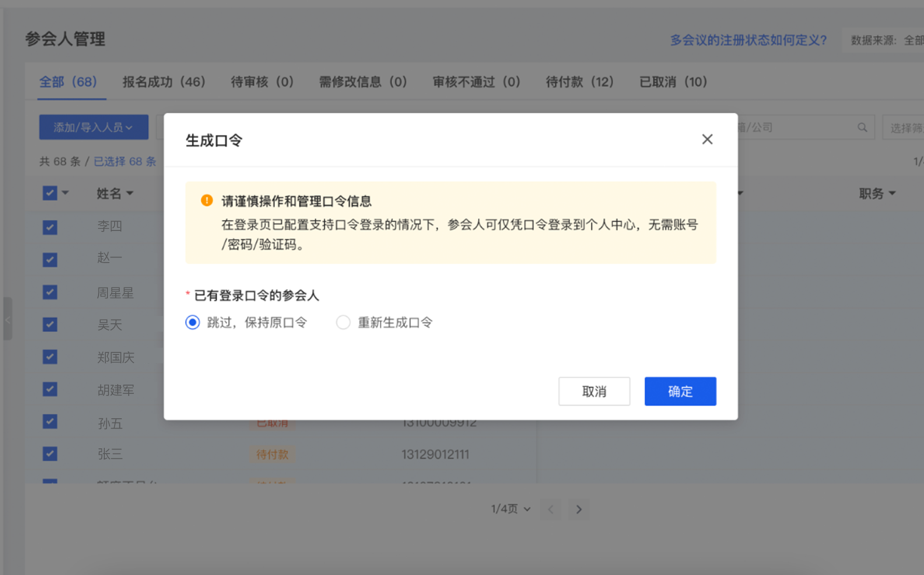
Task: Click phone number 13129012111
Action: point(435,455)
